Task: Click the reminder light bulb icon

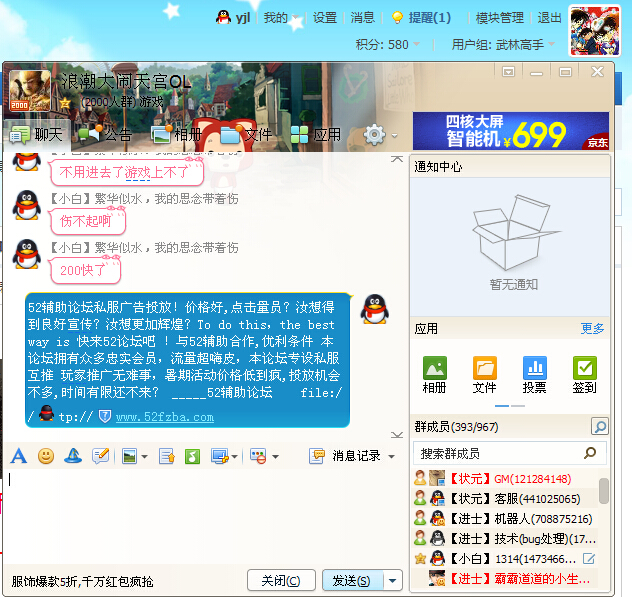Action: [x=397, y=18]
